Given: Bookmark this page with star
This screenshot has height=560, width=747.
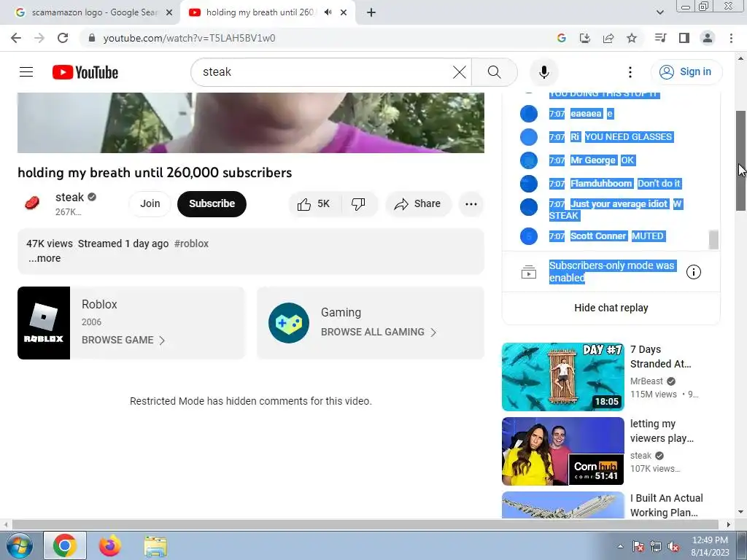Looking at the screenshot, I should click(x=632, y=38).
